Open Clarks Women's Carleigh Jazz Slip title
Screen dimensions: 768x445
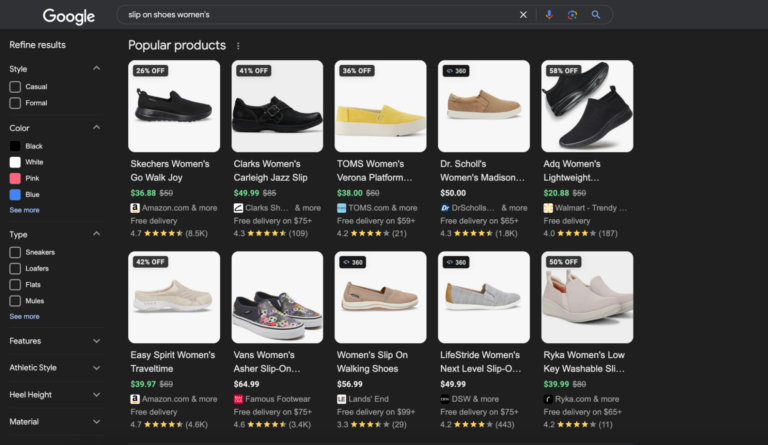[270, 170]
